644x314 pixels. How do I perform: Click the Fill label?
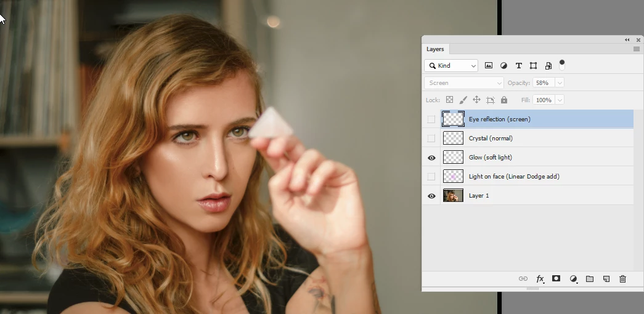coord(525,100)
